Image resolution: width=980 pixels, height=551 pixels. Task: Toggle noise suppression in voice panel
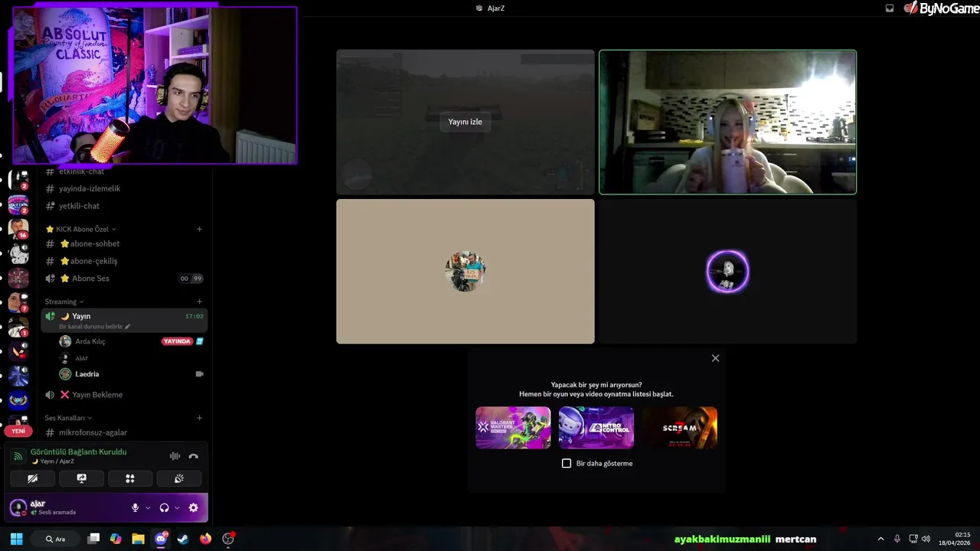[175, 456]
